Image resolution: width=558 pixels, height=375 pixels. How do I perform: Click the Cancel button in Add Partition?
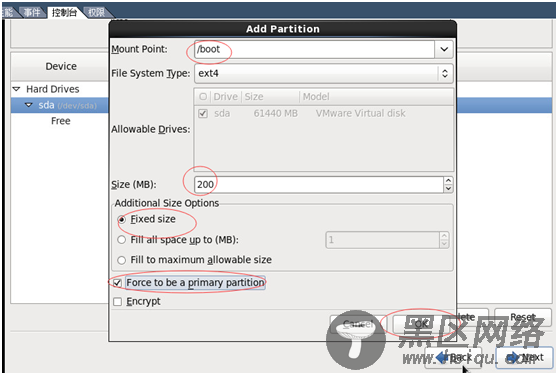tap(358, 324)
